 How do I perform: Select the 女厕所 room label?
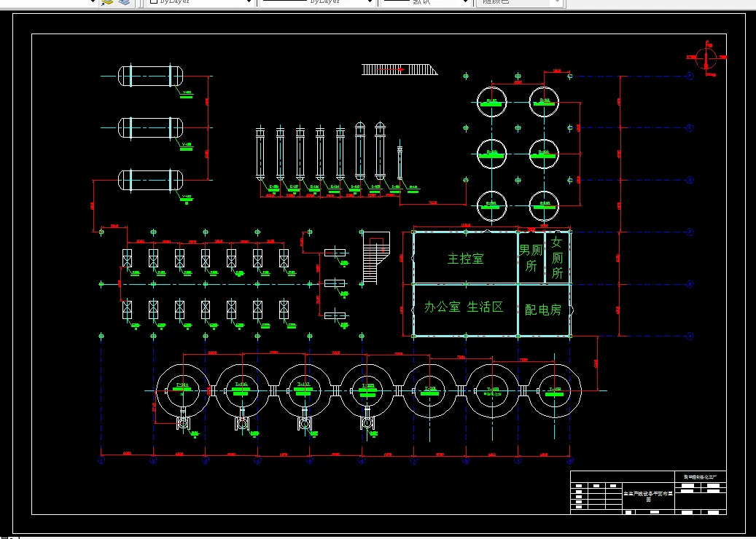(x=557, y=258)
